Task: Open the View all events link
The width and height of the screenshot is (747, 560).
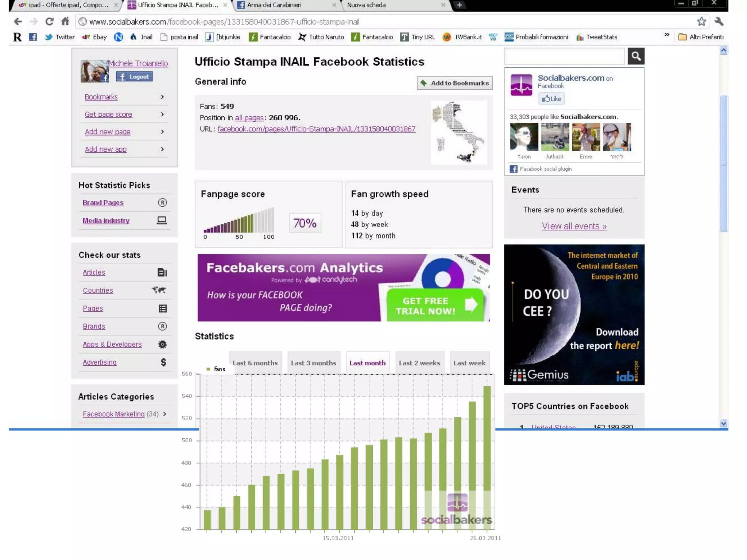Action: [x=574, y=226]
